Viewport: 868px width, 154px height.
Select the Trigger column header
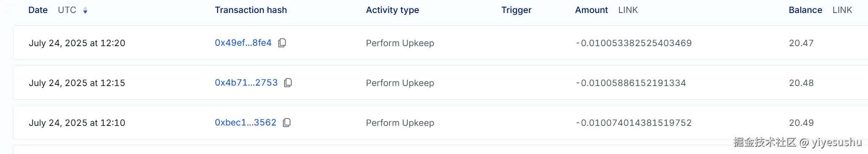click(x=516, y=10)
